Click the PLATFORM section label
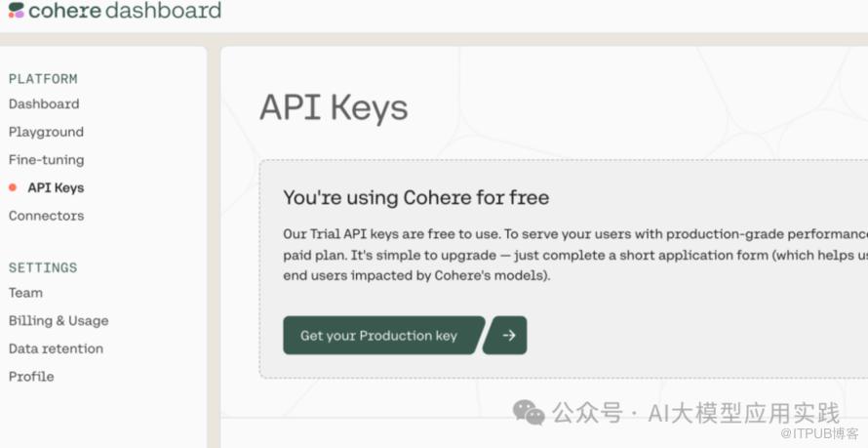 43,79
